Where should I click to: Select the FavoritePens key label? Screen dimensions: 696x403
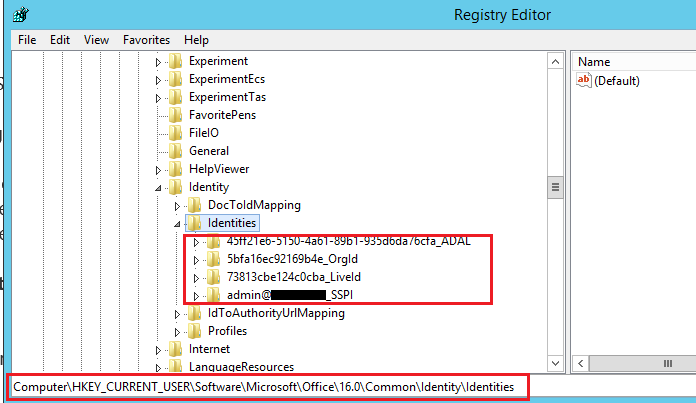pyautogui.click(x=222, y=115)
